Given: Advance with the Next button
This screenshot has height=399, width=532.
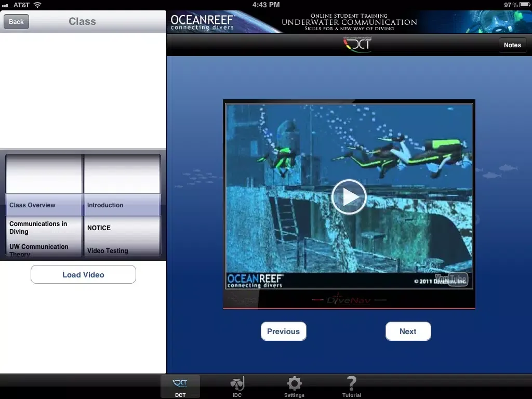Looking at the screenshot, I should (x=408, y=331).
